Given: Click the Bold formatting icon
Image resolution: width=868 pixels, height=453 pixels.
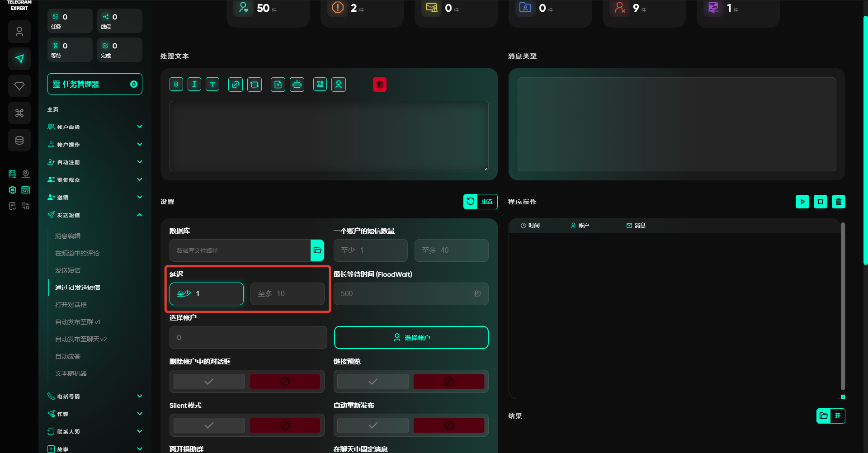Looking at the screenshot, I should pyautogui.click(x=176, y=85).
